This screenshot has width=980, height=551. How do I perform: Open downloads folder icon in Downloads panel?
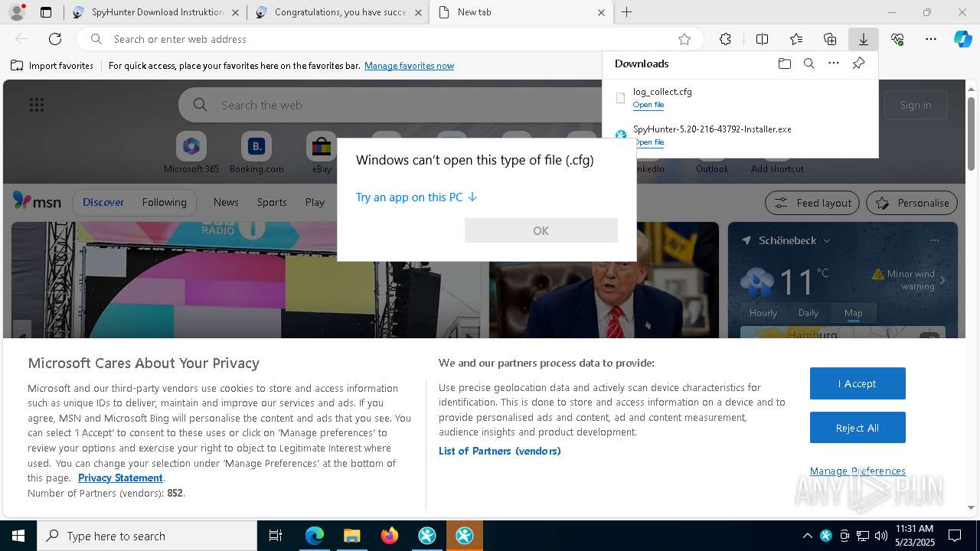(784, 64)
